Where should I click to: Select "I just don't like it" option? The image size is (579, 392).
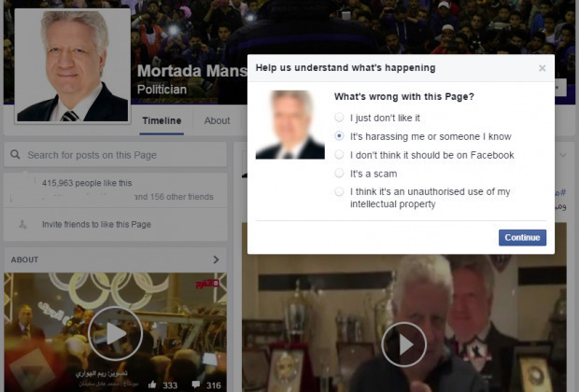[339, 118]
